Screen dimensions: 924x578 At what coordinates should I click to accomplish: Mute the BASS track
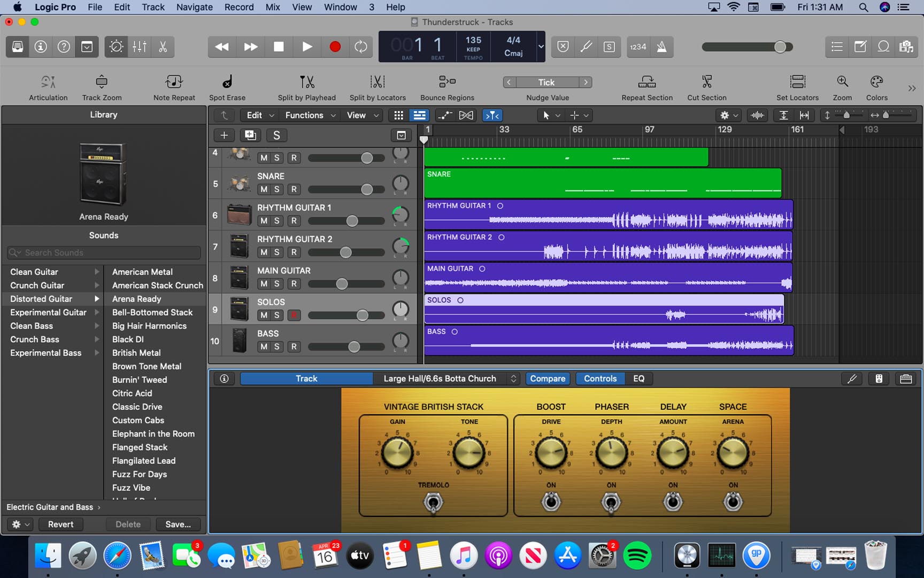[264, 347]
